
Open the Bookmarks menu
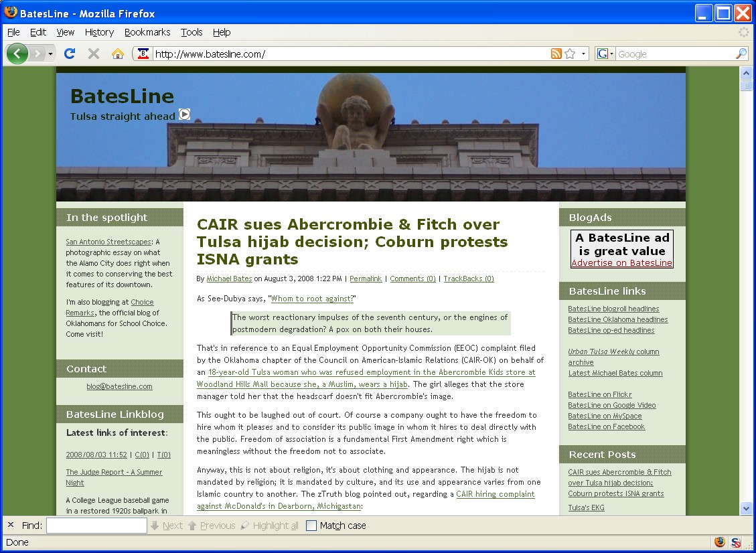coord(147,32)
